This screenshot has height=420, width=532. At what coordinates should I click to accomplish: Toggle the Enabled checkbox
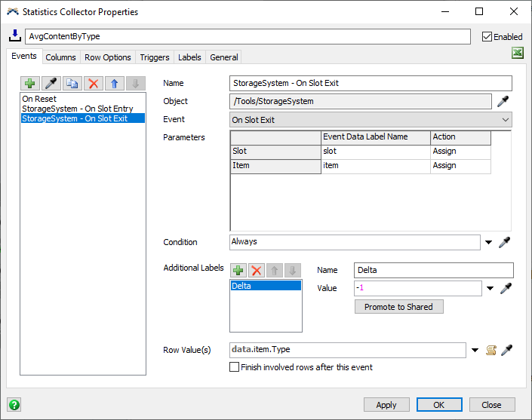[x=487, y=36]
